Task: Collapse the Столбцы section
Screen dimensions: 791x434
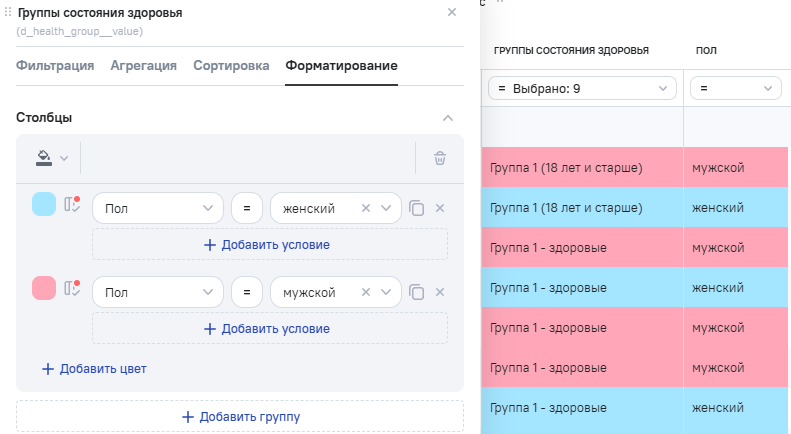Action: tap(448, 118)
